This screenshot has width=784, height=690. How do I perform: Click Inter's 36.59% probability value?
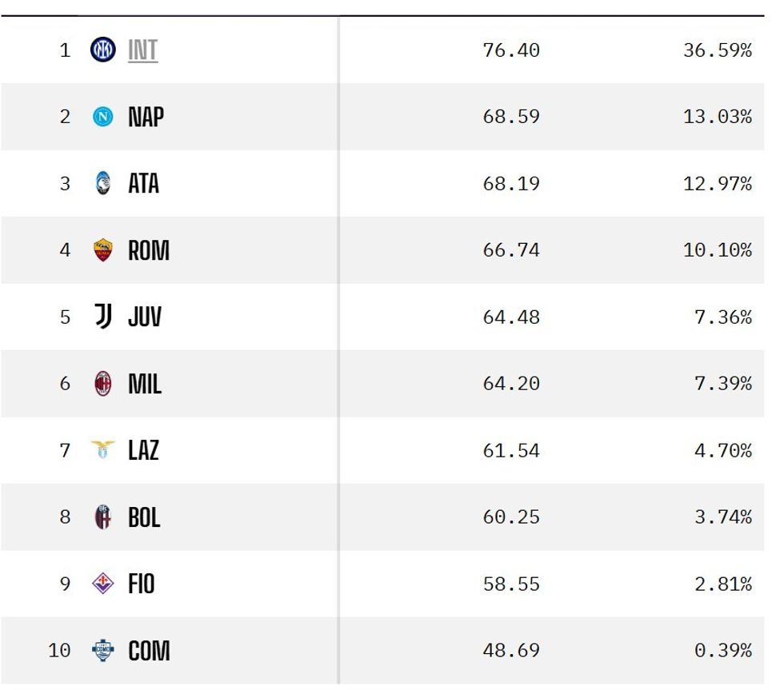(717, 50)
